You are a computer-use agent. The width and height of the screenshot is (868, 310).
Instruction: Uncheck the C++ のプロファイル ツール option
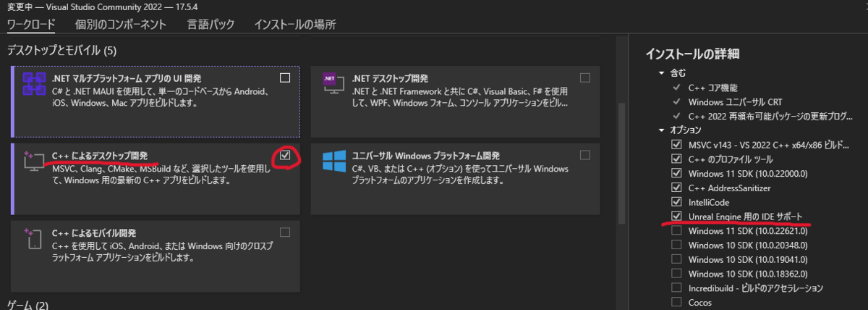(x=676, y=159)
